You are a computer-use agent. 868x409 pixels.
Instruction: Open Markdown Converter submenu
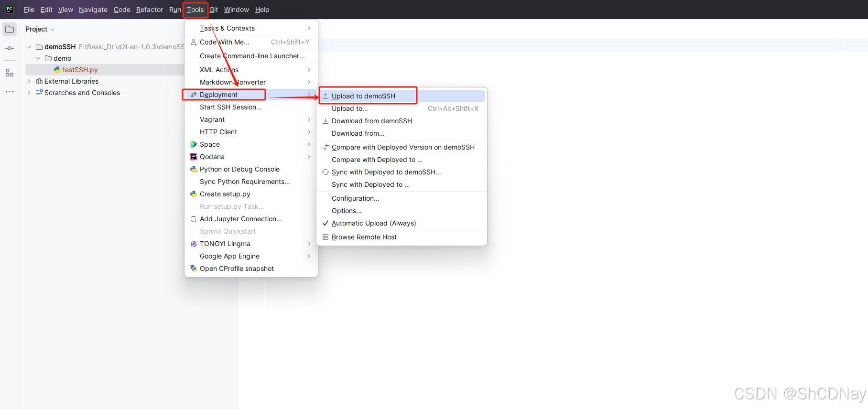(x=251, y=82)
